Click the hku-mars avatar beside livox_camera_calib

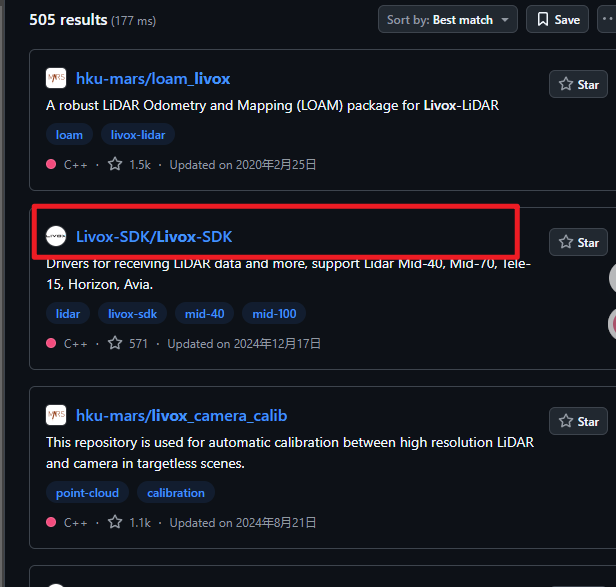click(x=56, y=415)
